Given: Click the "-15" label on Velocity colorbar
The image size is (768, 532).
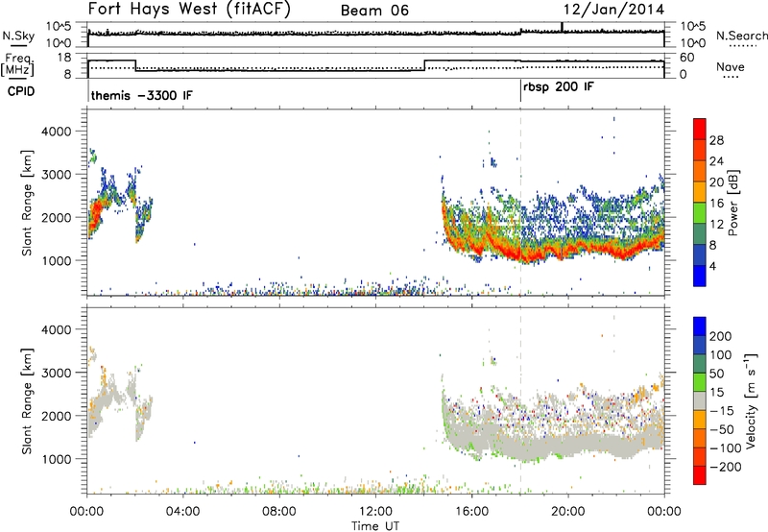Looking at the screenshot, I should (x=722, y=411).
